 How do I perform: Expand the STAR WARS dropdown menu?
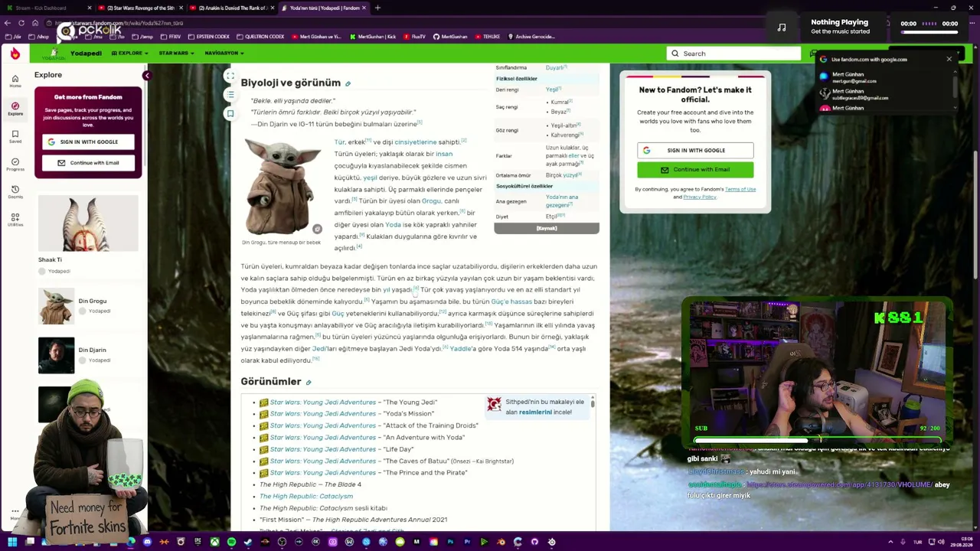[176, 54]
